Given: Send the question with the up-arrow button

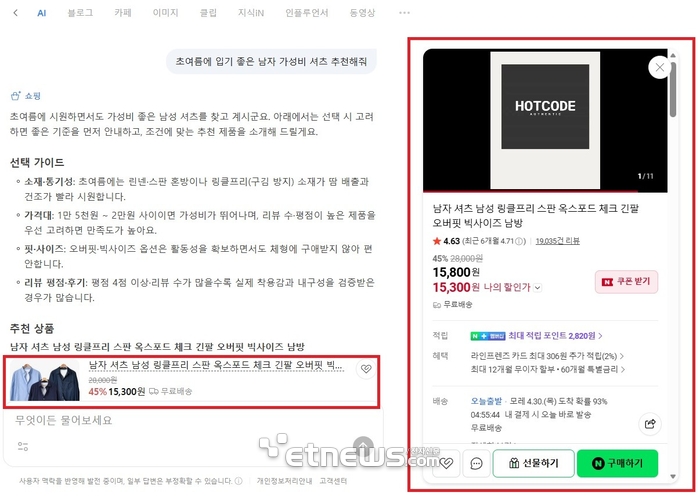Looking at the screenshot, I should point(364,445).
